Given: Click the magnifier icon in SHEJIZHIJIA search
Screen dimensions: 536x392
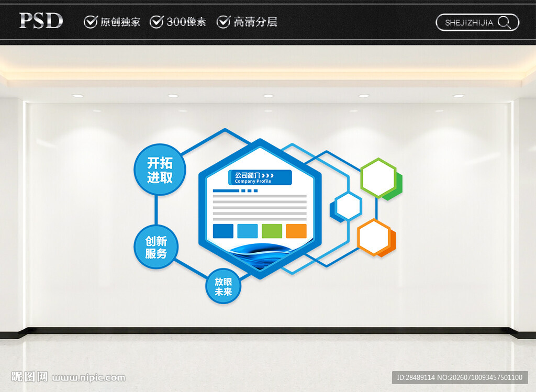Looking at the screenshot, I should coord(504,23).
